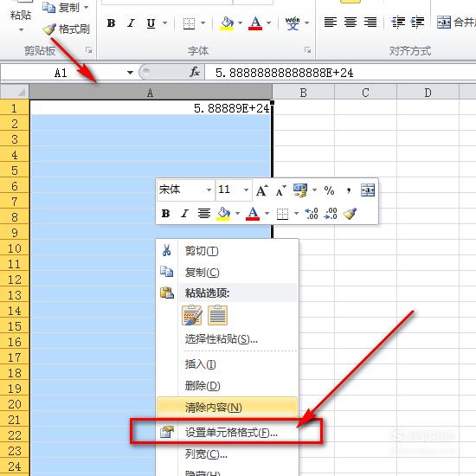Click the Format Painter 格式刷 button

pyautogui.click(x=66, y=29)
